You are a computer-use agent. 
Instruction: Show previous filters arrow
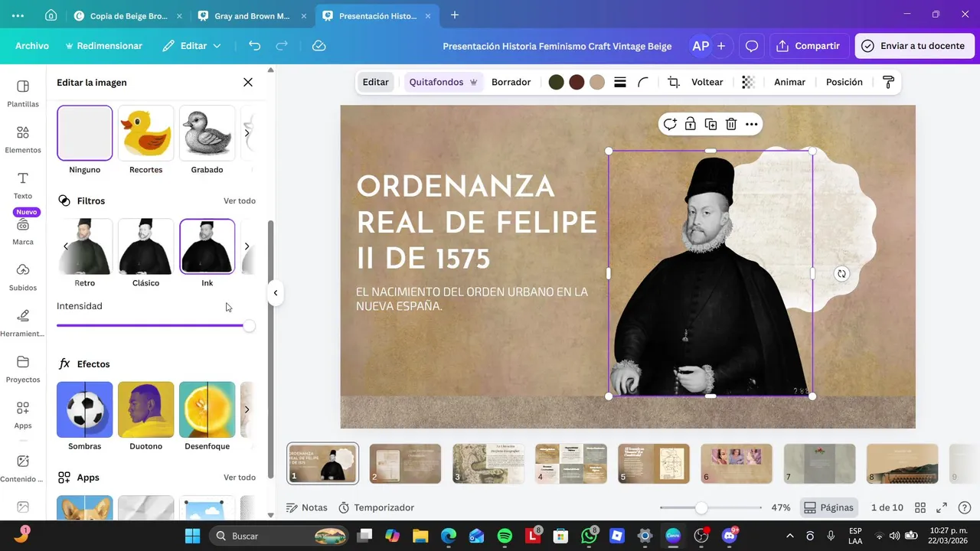coord(66,246)
